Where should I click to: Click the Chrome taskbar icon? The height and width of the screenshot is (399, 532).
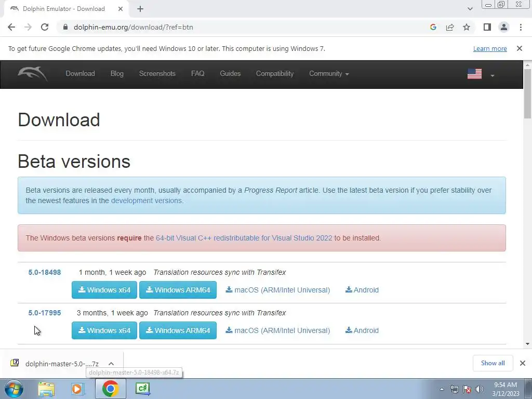[110, 389]
